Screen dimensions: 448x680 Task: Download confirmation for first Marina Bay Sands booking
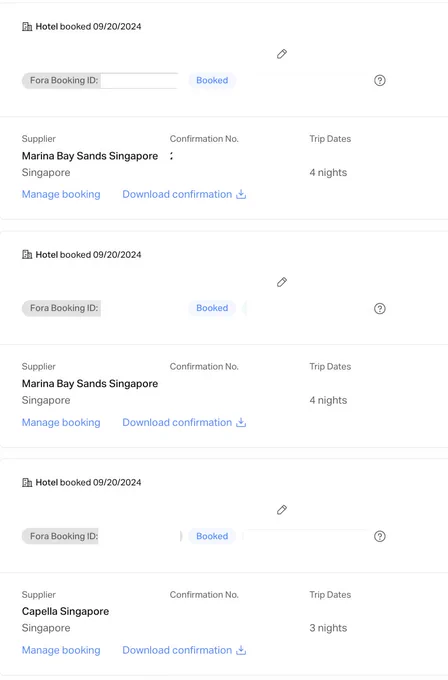[184, 194]
